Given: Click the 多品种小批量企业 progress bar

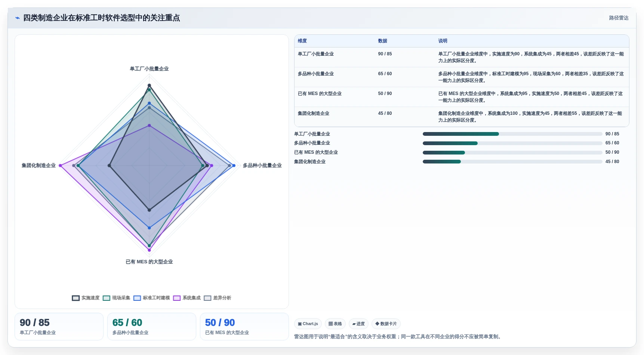Looking at the screenshot, I should [512, 143].
